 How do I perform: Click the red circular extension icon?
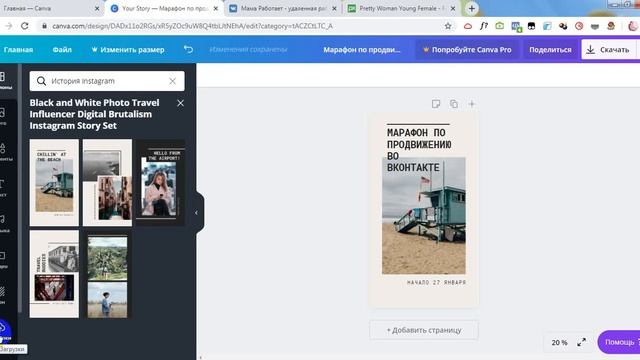[x=579, y=26]
